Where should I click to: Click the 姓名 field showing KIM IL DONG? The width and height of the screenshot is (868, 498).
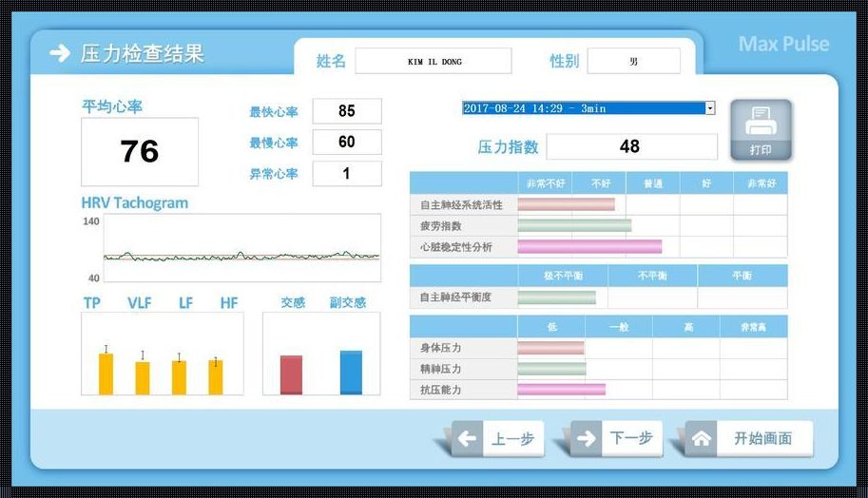434,61
